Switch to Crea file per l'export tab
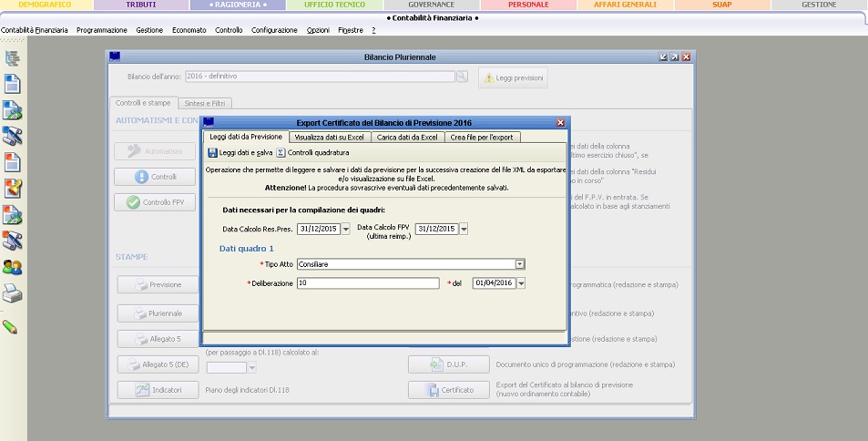 483,137
